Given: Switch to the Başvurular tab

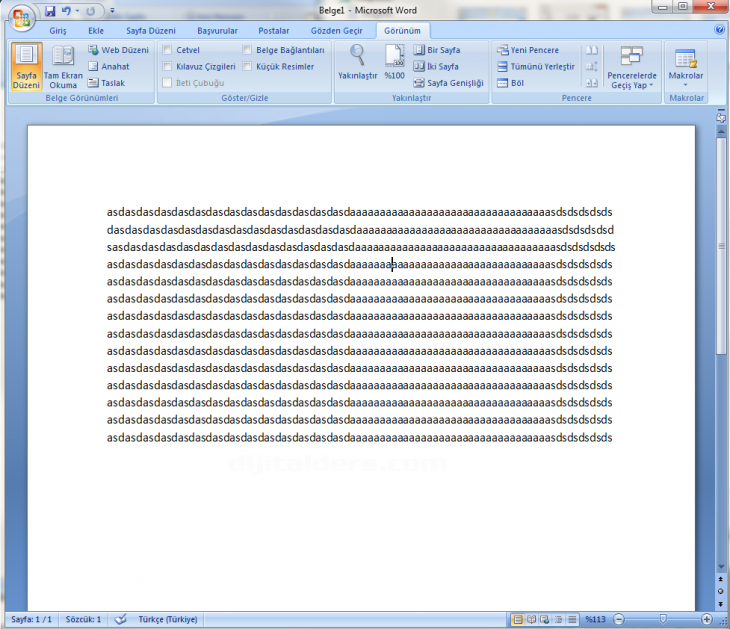Looking at the screenshot, I should point(217,31).
